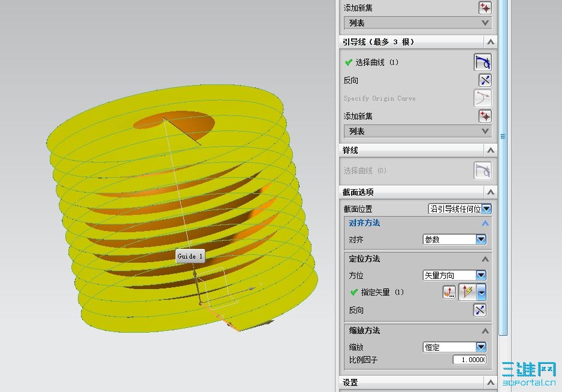Click the 指定矢量 (1) row
Viewport: 562px width, 392px height.
coord(377,292)
